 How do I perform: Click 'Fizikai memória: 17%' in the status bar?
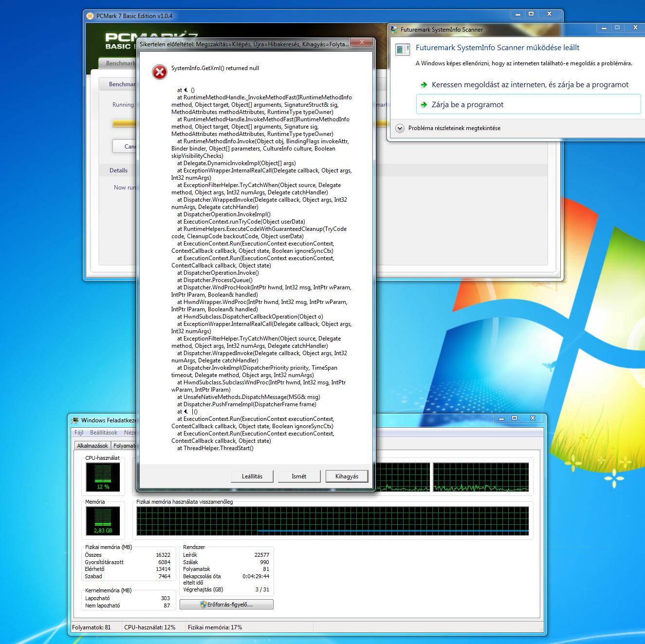(x=215, y=627)
